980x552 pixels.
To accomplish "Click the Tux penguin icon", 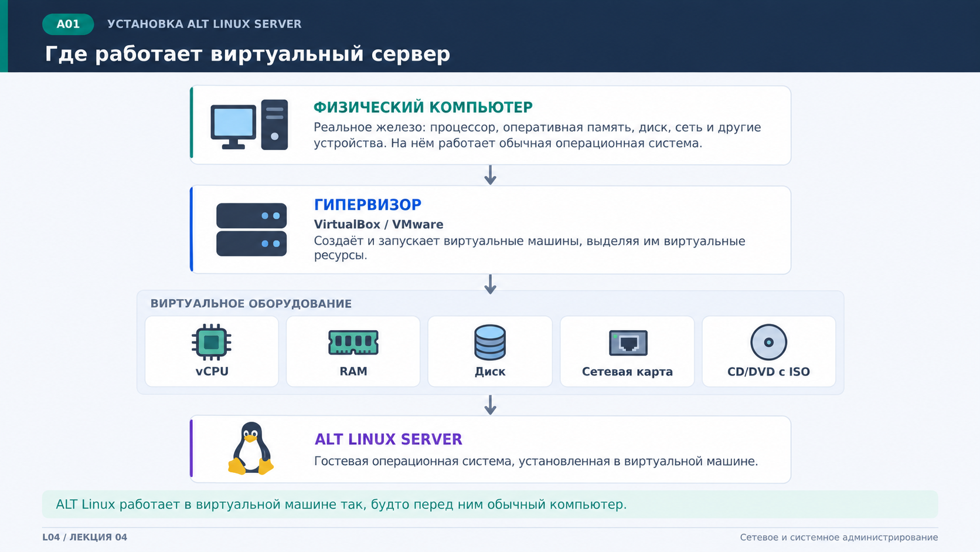I will click(251, 448).
